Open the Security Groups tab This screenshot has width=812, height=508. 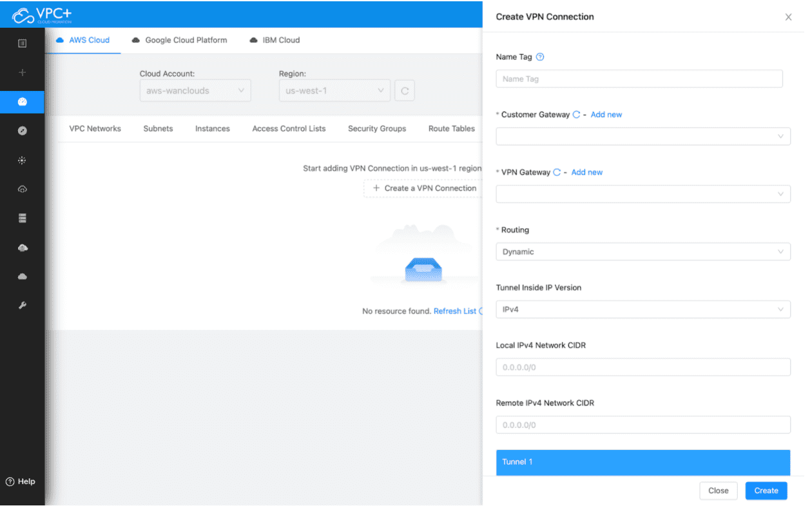(377, 128)
